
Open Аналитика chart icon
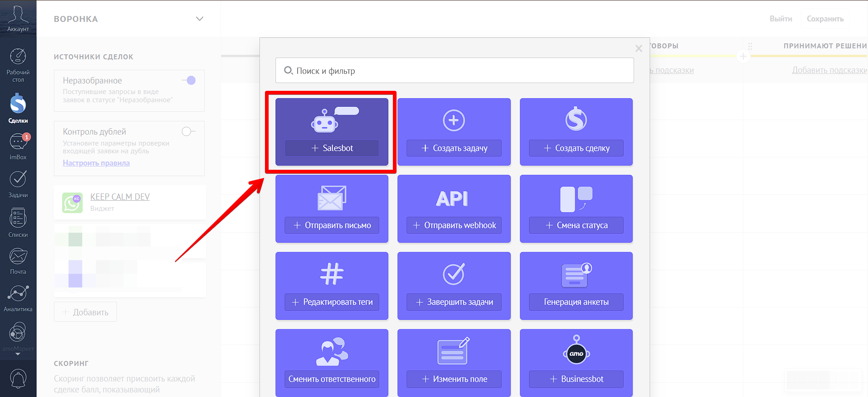[x=18, y=293]
